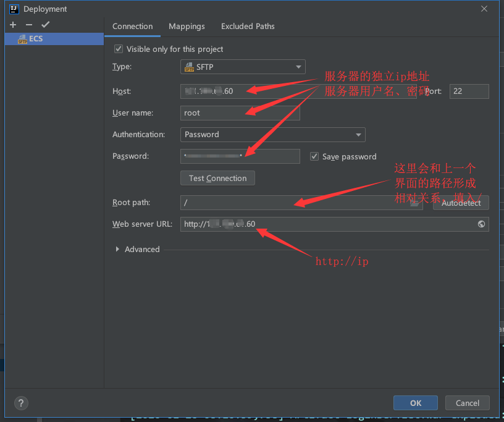Click the IntelliJ logo in Deployment title bar

pos(14,9)
